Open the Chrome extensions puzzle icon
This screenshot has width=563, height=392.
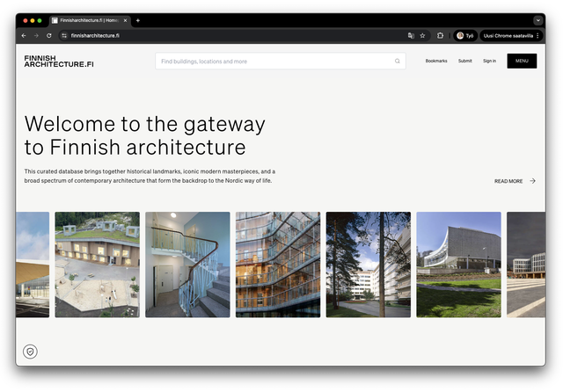(440, 36)
